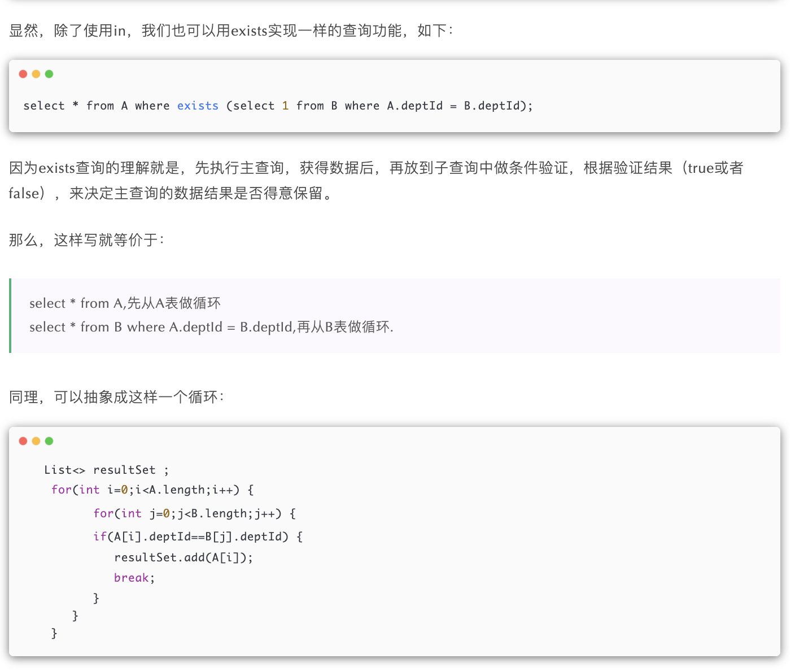Viewport: 795px width, 672px height.
Task: Click the yellow dot in the SQL code block
Action: click(36, 74)
